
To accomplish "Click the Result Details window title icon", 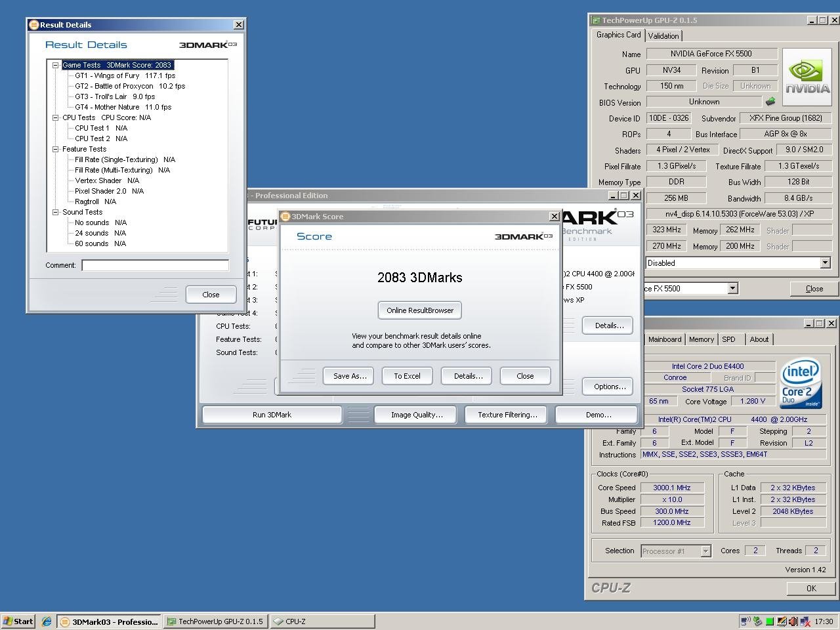I will coord(33,25).
